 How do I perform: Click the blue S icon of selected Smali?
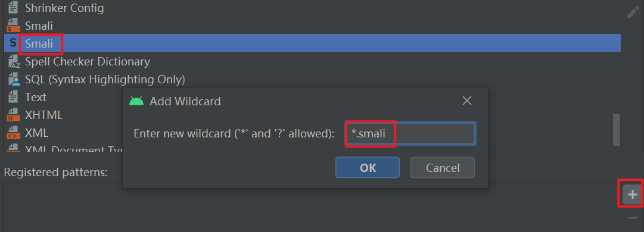(x=13, y=43)
